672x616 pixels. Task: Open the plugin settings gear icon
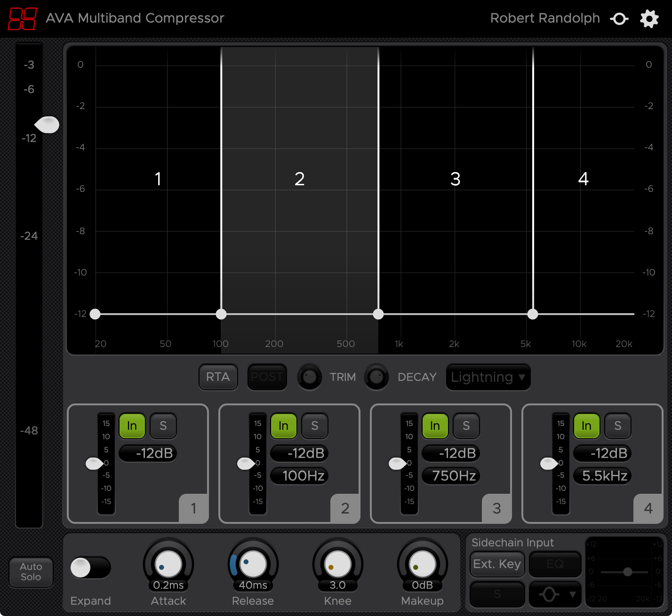tap(649, 19)
